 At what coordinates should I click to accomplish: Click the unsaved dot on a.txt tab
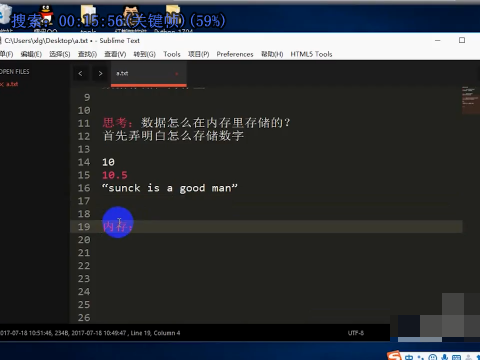point(177,74)
